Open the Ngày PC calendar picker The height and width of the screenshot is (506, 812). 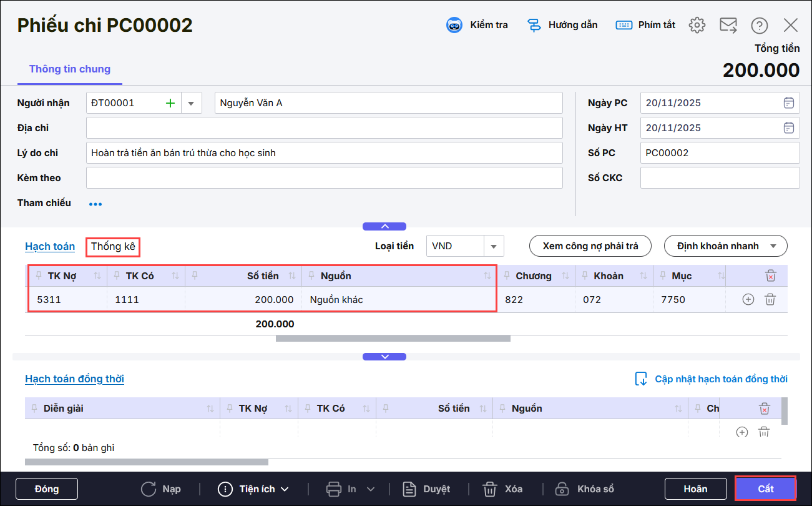point(788,103)
